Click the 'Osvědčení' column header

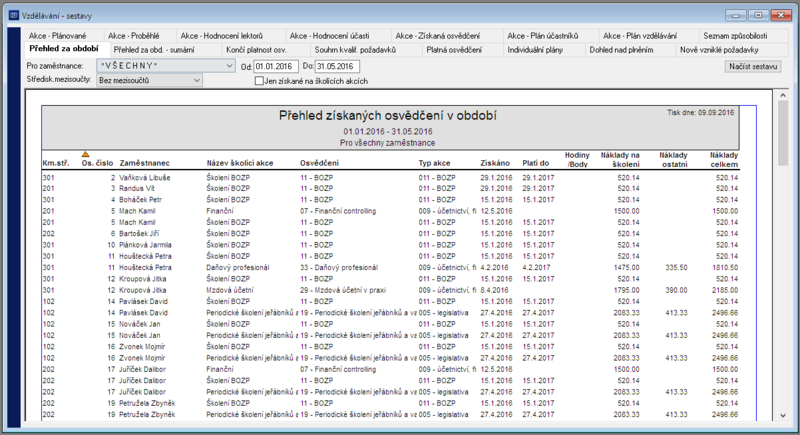pyautogui.click(x=319, y=163)
